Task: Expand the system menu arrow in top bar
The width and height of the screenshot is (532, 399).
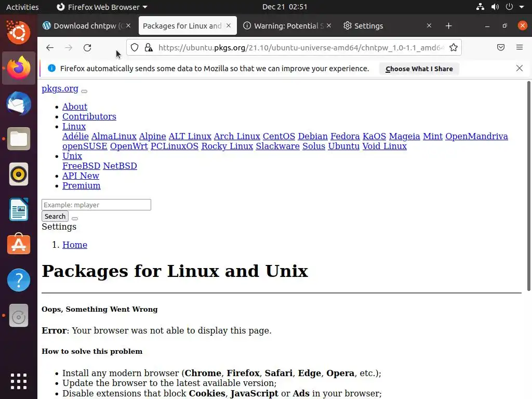Action: point(522,7)
